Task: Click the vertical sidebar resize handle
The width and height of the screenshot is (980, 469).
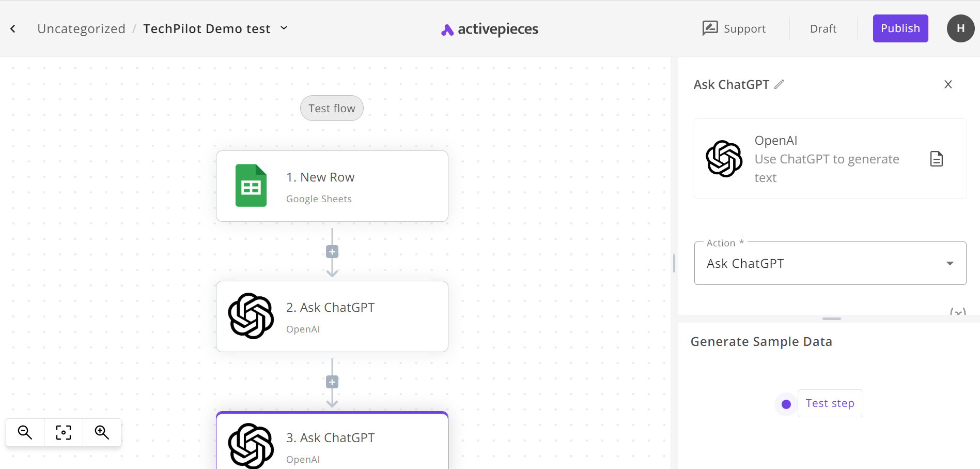Action: click(x=674, y=263)
